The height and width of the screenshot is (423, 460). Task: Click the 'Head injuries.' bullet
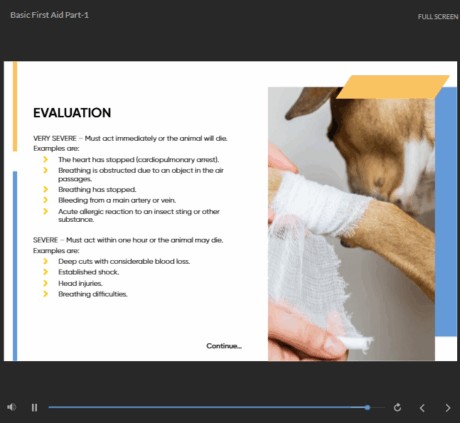click(x=80, y=283)
